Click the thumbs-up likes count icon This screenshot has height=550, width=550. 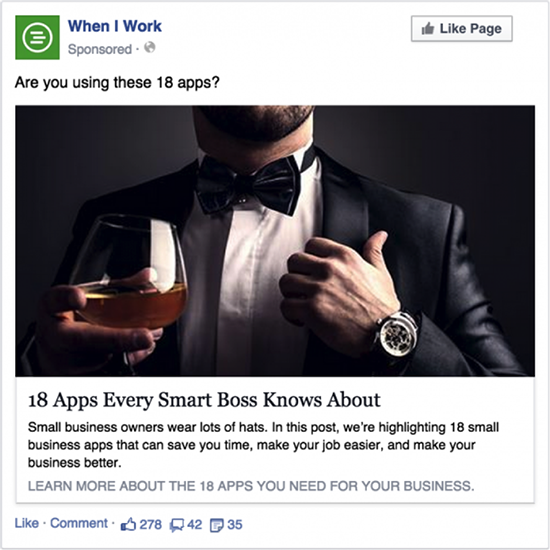(x=128, y=525)
